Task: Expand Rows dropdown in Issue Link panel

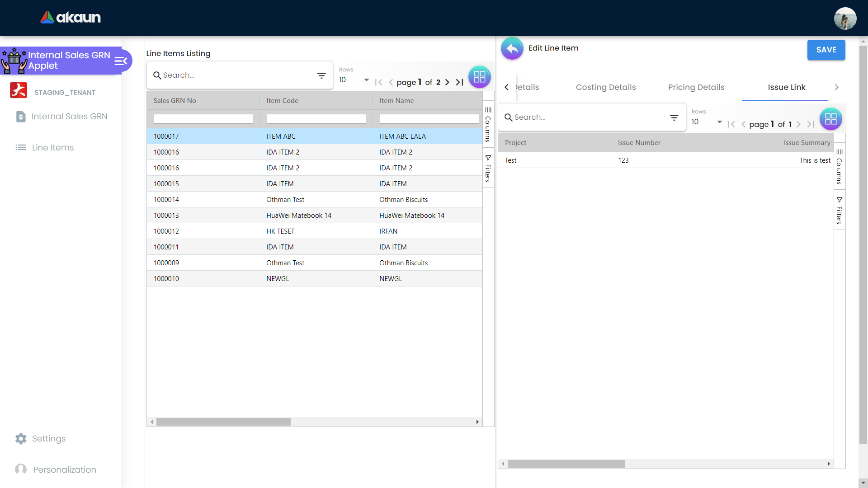Action: click(x=719, y=122)
